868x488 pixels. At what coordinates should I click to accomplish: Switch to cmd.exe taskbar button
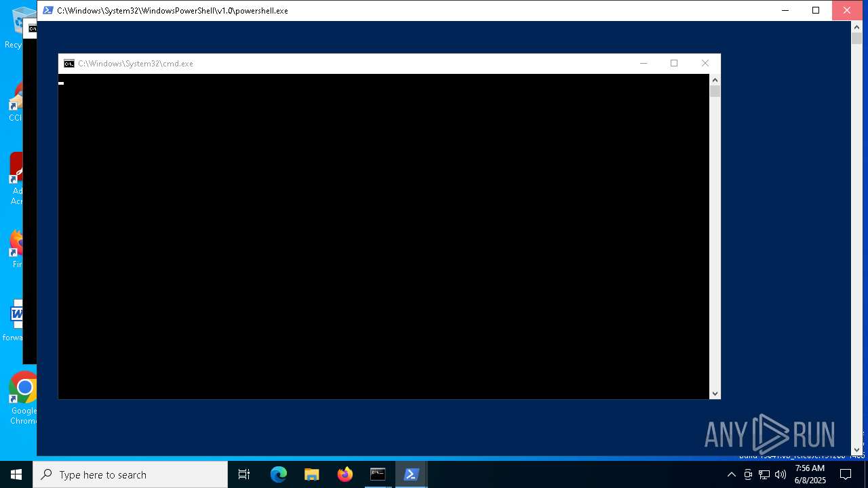pyautogui.click(x=378, y=474)
